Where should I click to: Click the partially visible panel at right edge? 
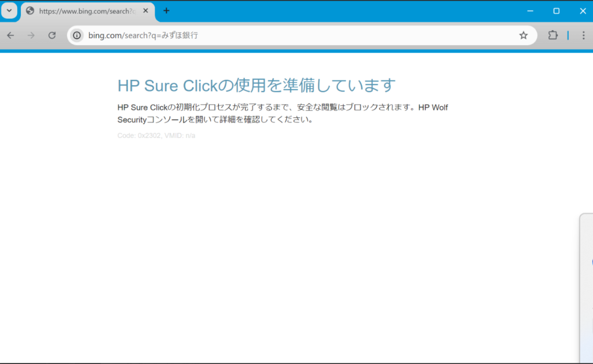586,286
